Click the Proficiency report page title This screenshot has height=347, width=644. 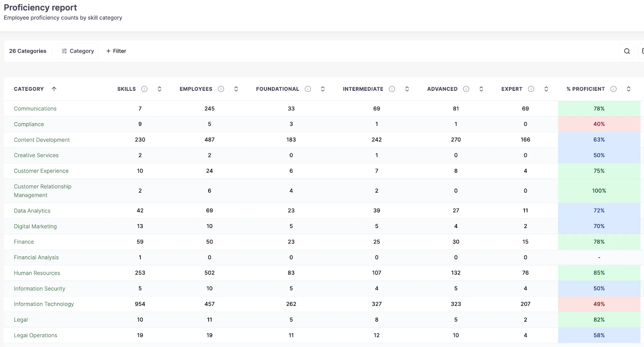coord(40,7)
